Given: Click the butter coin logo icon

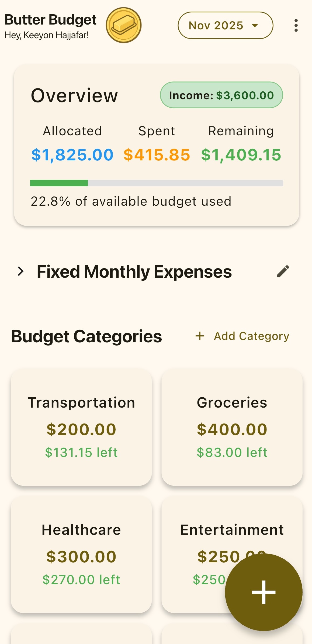Looking at the screenshot, I should [x=124, y=25].
